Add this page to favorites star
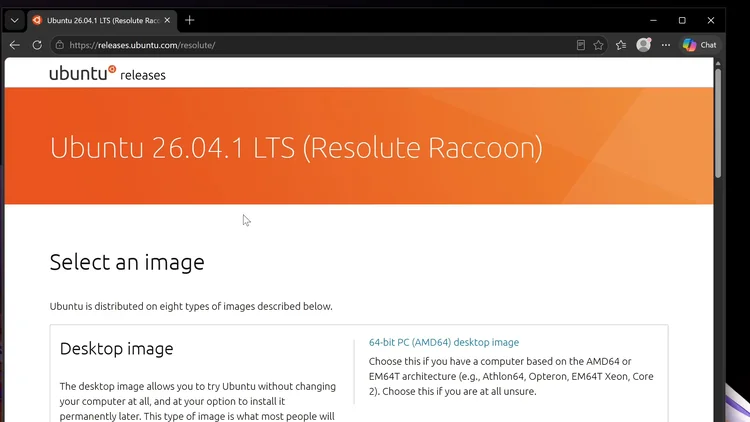The height and width of the screenshot is (422, 750). (598, 45)
